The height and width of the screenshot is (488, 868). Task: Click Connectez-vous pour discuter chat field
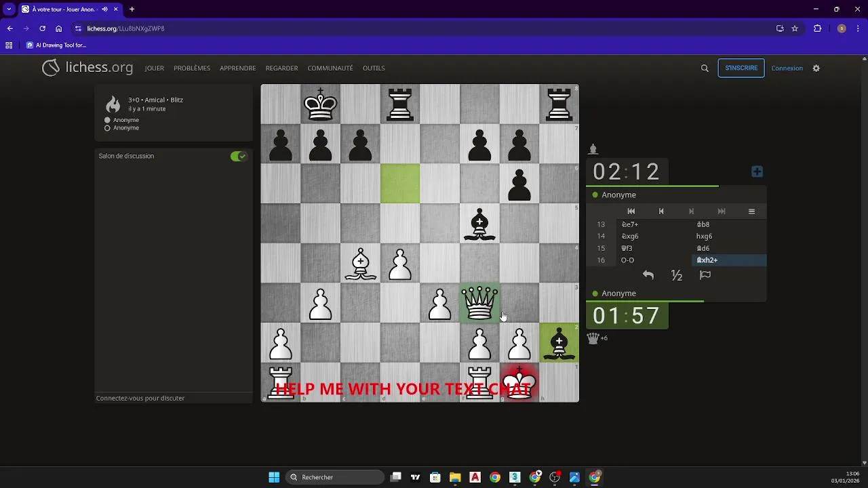click(x=174, y=398)
